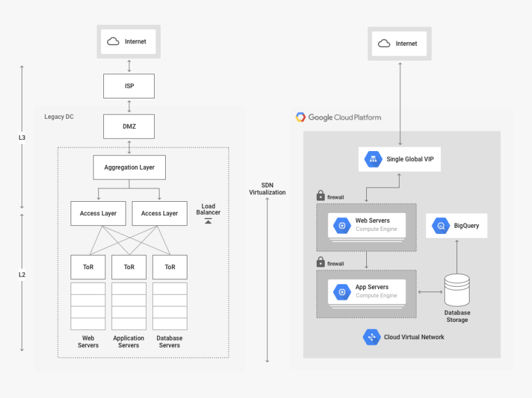Click the Web Servers Compute Engine card text
This screenshot has width=532, height=398.
[376, 225]
